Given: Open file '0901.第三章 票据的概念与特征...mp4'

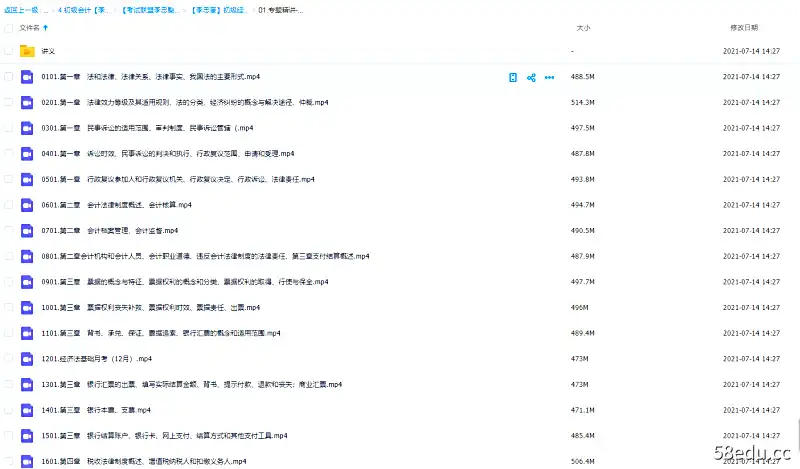Looking at the screenshot, I should [185, 281].
